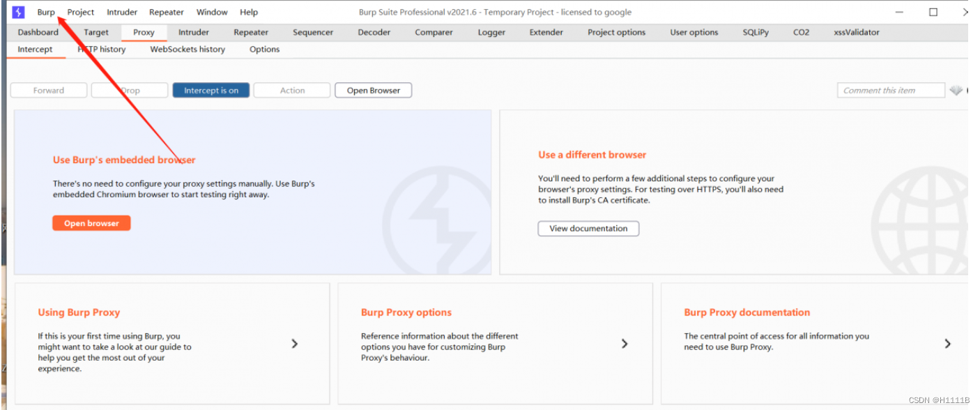The width and height of the screenshot is (980, 410).
Task: Expand the Burp Proxy options card chevron
Action: [625, 343]
